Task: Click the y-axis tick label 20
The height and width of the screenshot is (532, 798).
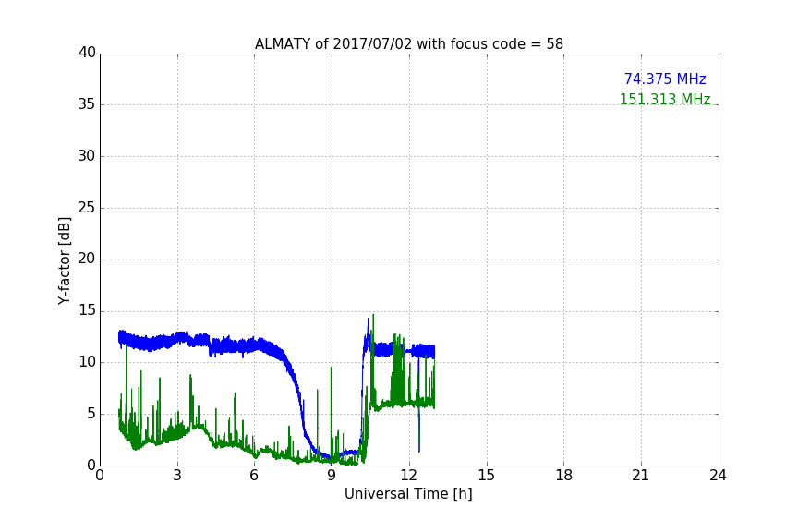Action: 87,260
